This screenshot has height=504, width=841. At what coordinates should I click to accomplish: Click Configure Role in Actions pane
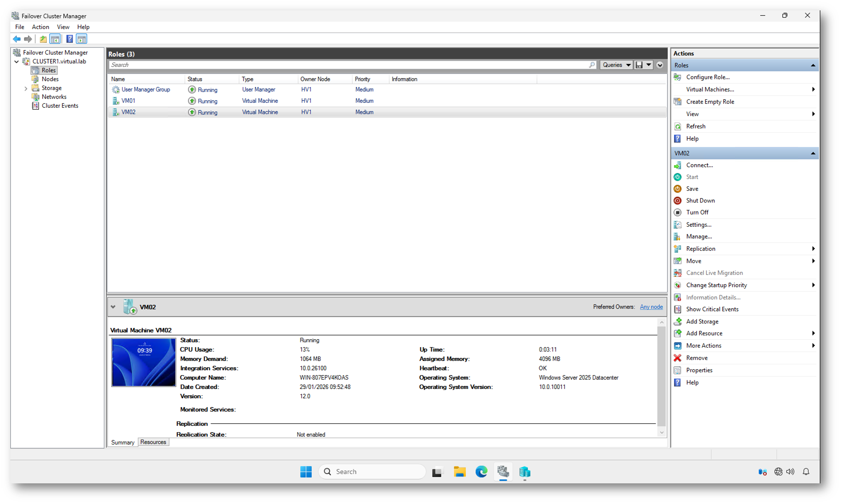[708, 77]
